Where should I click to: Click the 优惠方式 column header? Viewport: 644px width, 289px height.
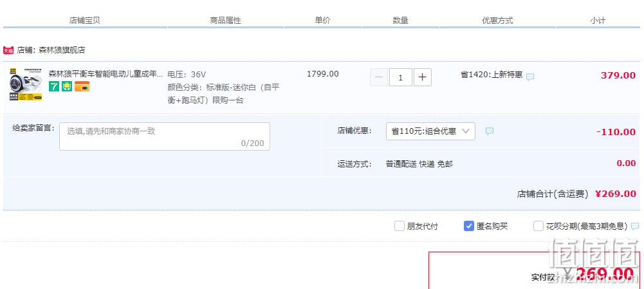pos(498,20)
